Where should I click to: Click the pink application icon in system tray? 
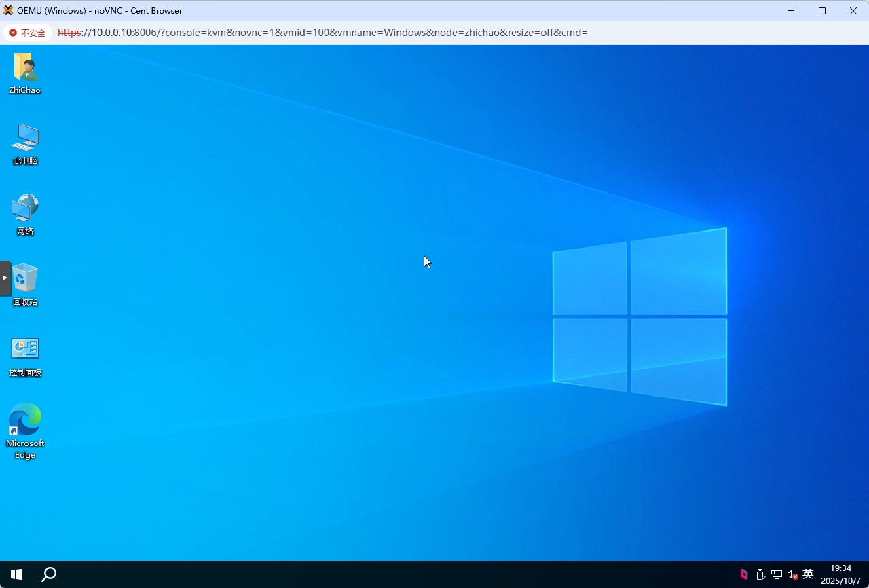(x=743, y=574)
